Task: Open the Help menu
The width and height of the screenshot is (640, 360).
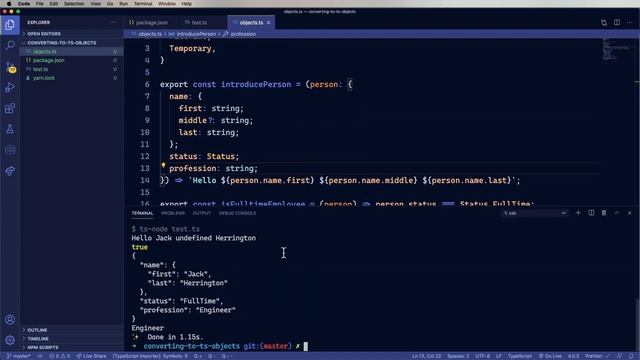Action: click(x=187, y=4)
